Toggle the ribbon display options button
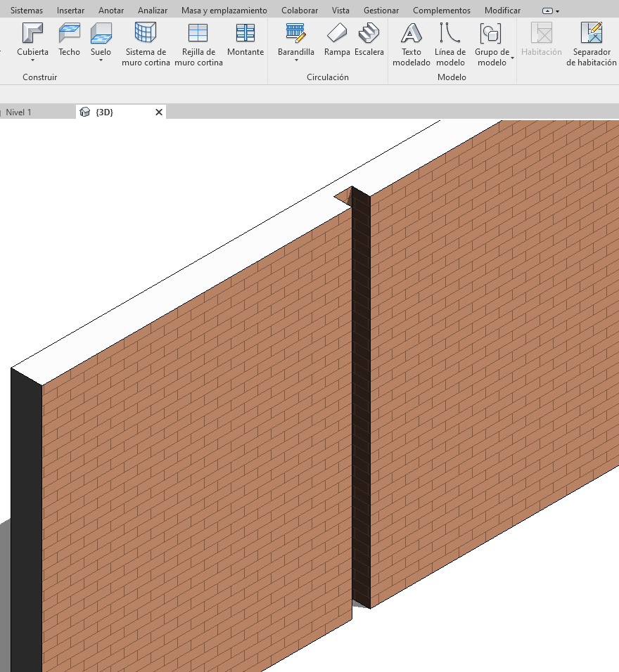Image resolution: width=619 pixels, height=672 pixels. (x=551, y=11)
